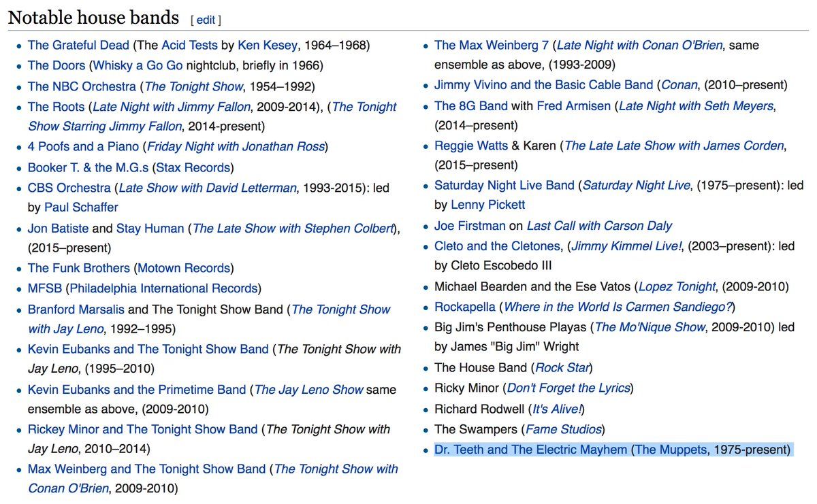This screenshot has height=504, width=817.
Task: Click The NBC Orchestra link
Action: [x=82, y=86]
